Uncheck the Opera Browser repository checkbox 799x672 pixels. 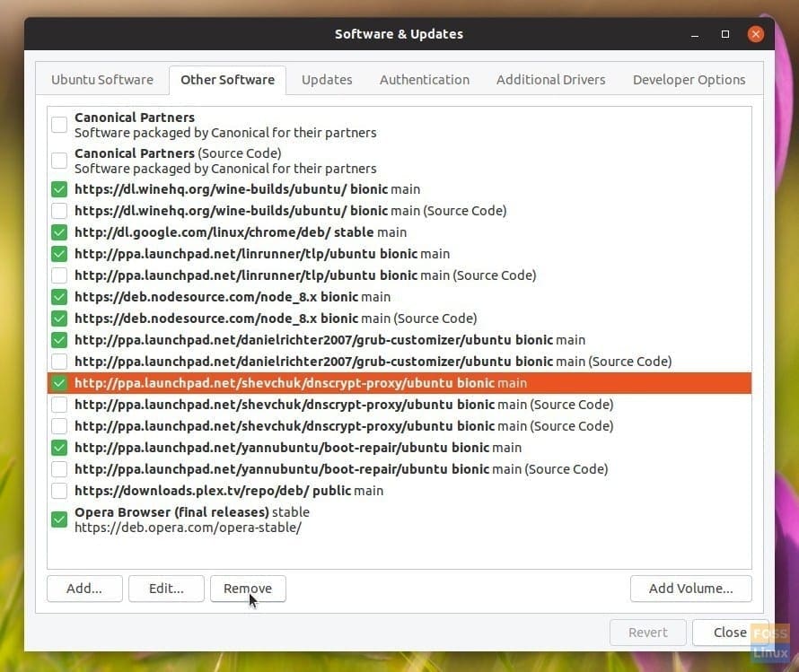59,519
